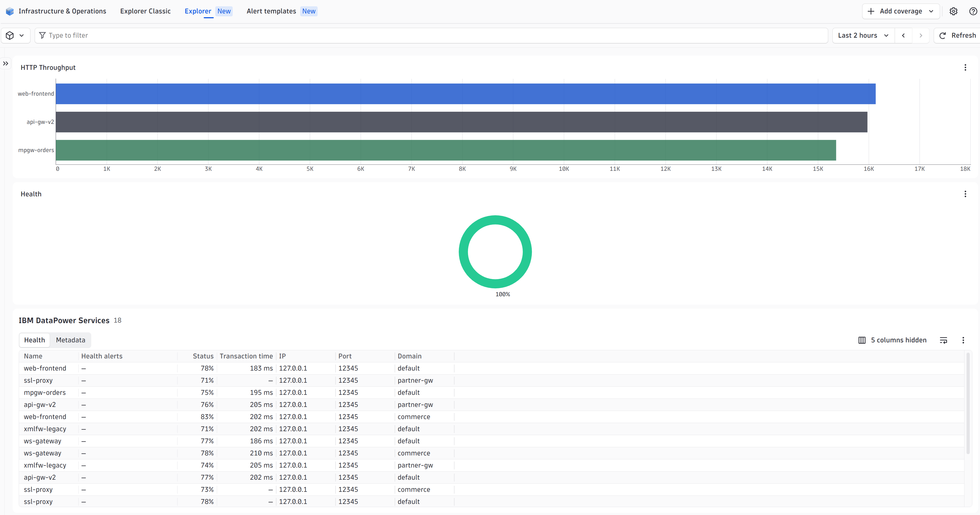Sort by Transaction time column header
Image resolution: width=980 pixels, height=515 pixels.
(x=246, y=356)
